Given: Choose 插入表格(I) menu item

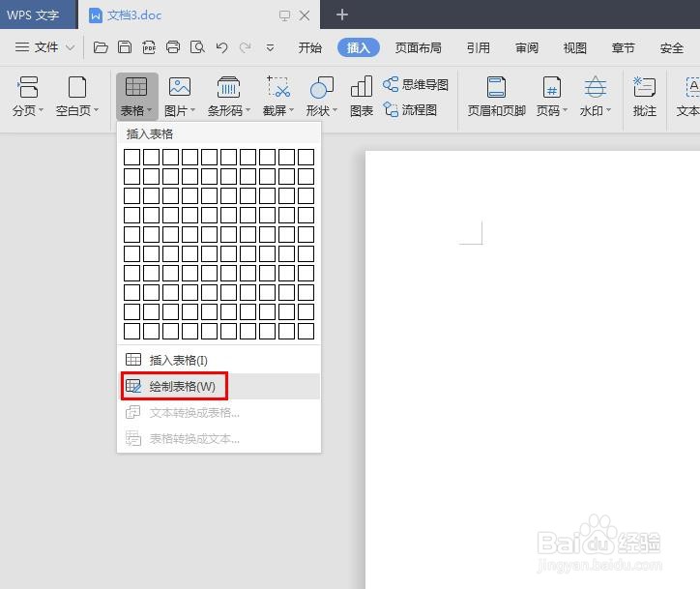Looking at the screenshot, I should (219, 360).
